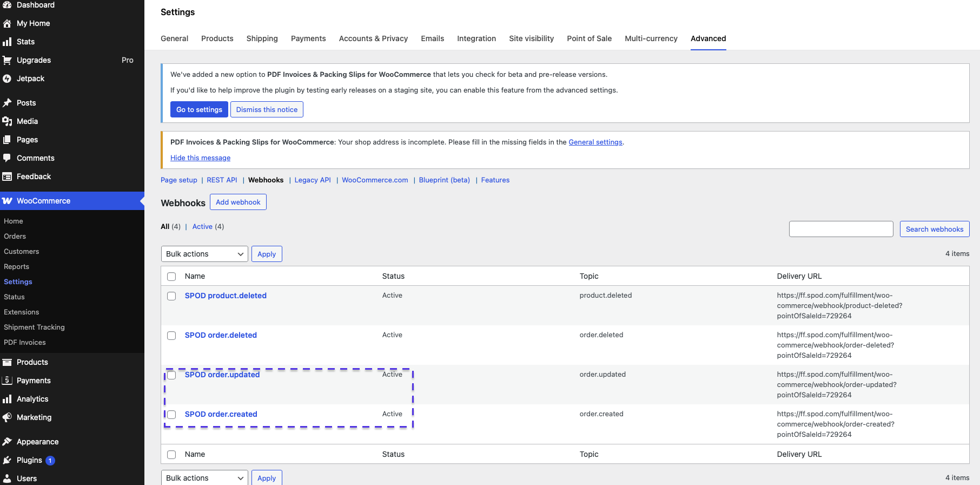Image resolution: width=980 pixels, height=485 pixels.
Task: Open the Point of Sale tab
Action: point(589,38)
